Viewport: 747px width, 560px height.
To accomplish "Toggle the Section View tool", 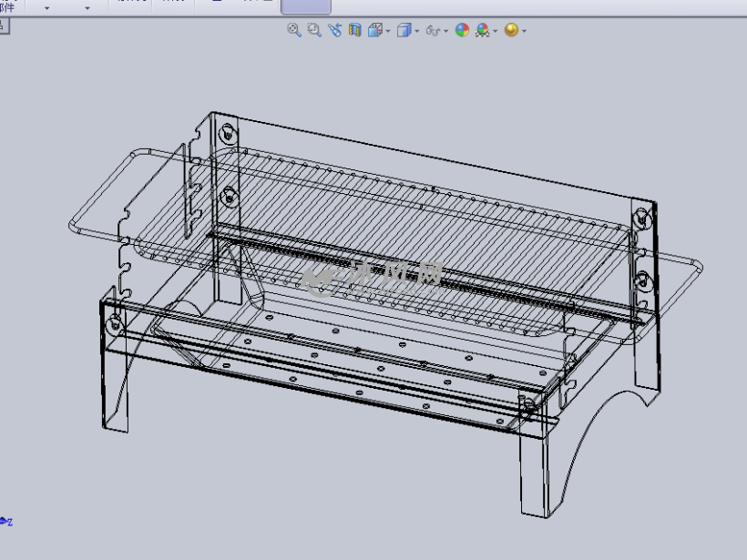I will (354, 30).
